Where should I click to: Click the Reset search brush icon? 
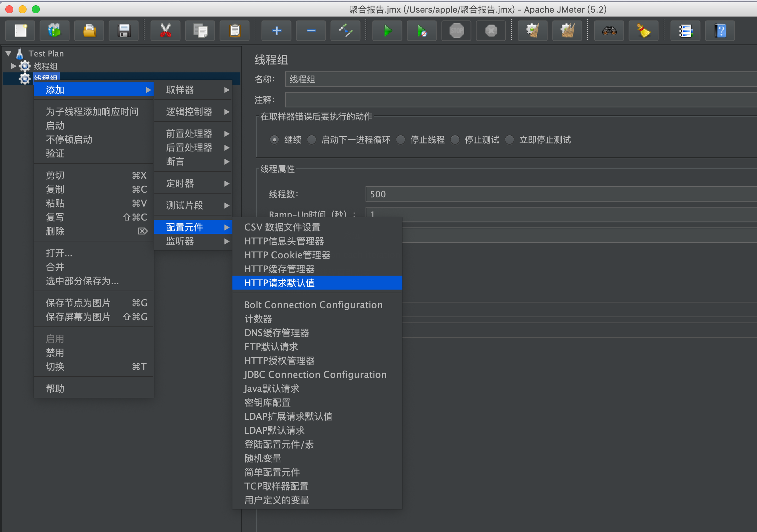click(x=644, y=31)
